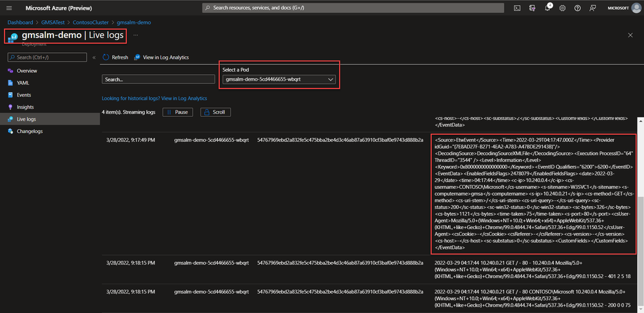This screenshot has width=644, height=313.
Task: Click View in Log Analytics toolbar button
Action: point(161,57)
